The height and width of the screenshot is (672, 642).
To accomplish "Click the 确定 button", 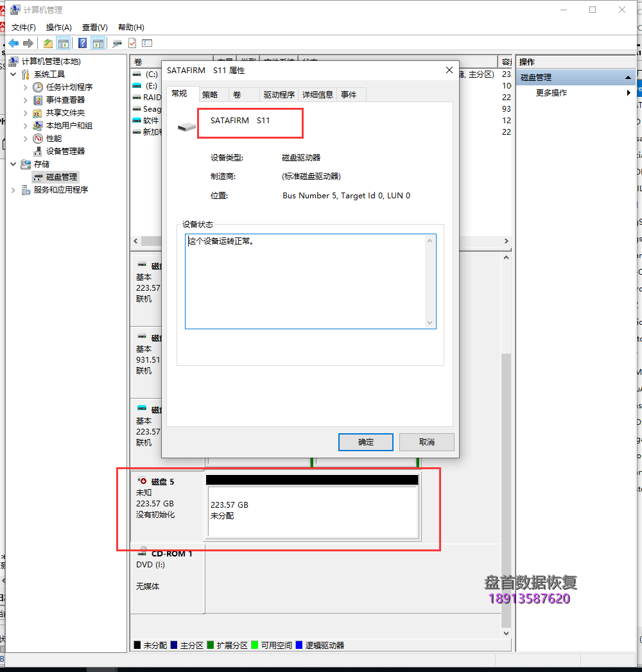I will [x=365, y=442].
